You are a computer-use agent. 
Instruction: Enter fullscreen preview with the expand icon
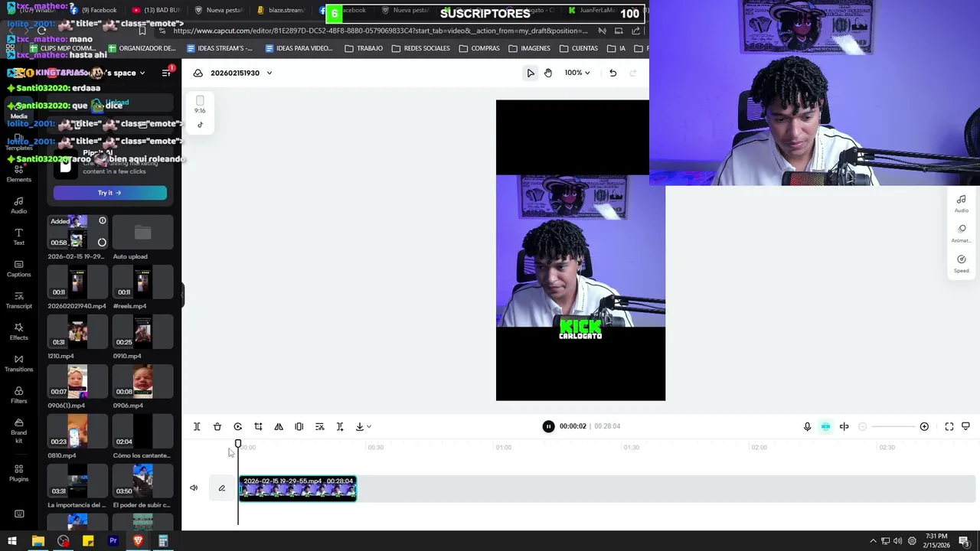point(949,426)
